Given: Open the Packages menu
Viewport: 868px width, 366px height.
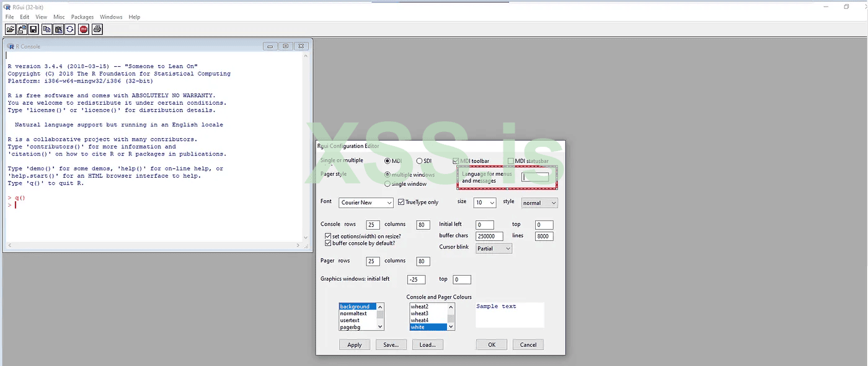Looking at the screenshot, I should tap(82, 17).
